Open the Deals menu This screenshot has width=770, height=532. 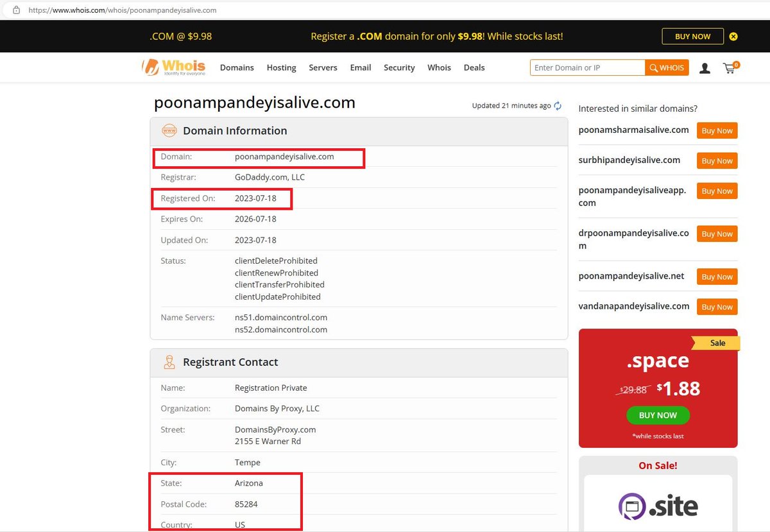pyautogui.click(x=474, y=67)
